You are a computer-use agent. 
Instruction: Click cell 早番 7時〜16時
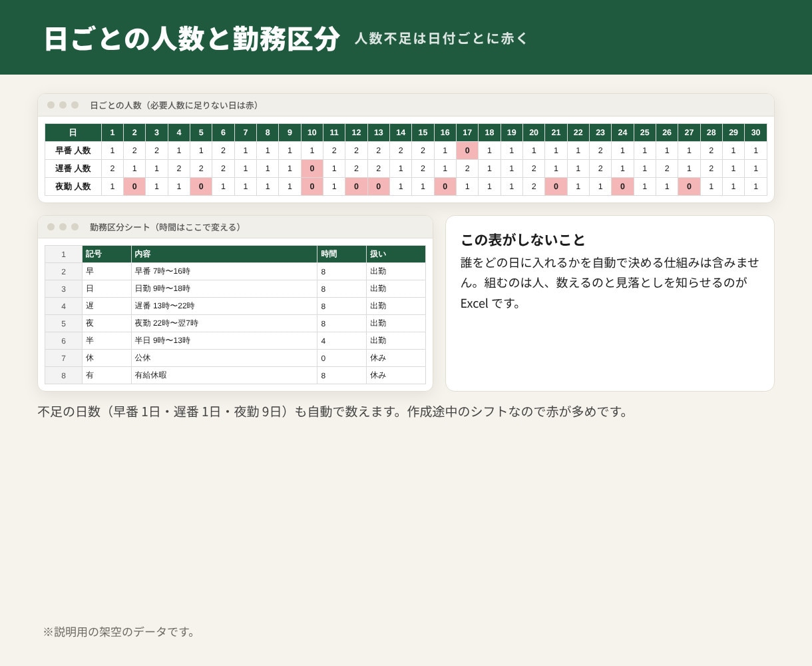pos(224,271)
